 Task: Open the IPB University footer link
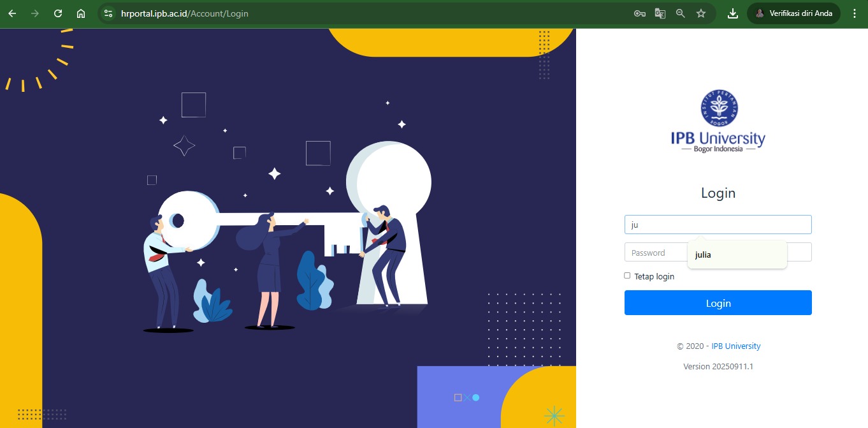(735, 346)
